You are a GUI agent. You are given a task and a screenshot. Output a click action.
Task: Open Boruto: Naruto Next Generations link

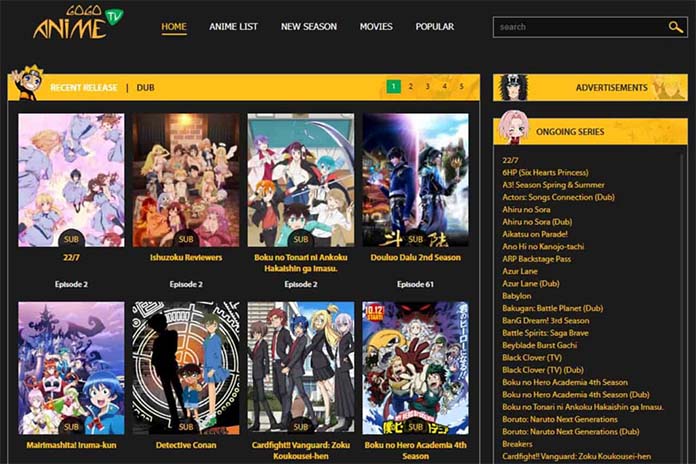[x=560, y=419]
